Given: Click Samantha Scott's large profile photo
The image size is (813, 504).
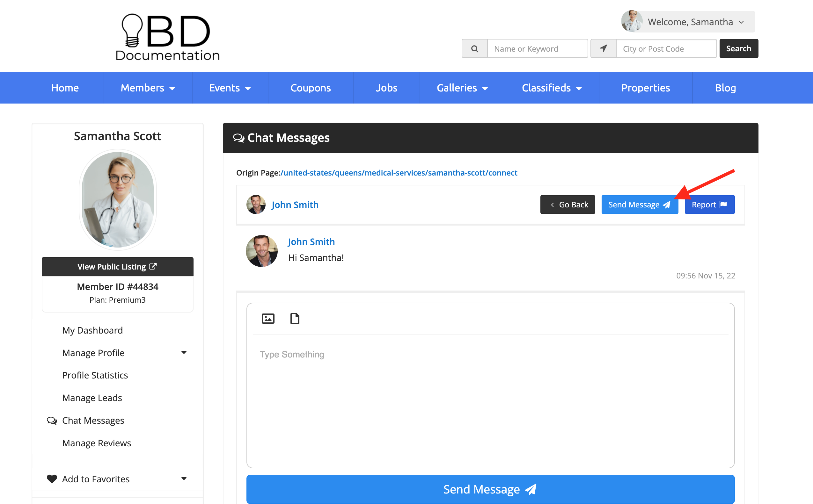Looking at the screenshot, I should [117, 200].
